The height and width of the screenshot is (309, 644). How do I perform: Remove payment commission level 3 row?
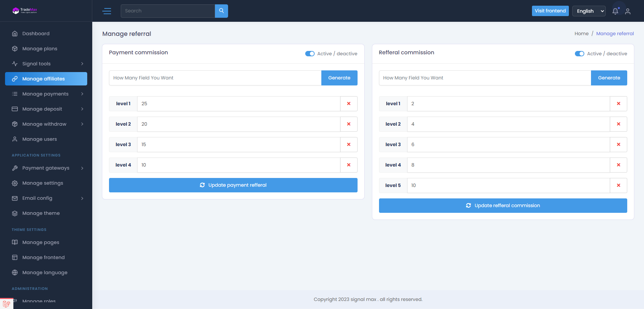click(349, 144)
